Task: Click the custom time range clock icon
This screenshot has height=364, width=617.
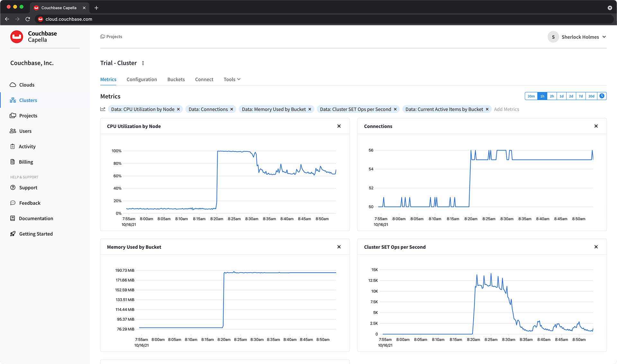Action: (x=602, y=96)
